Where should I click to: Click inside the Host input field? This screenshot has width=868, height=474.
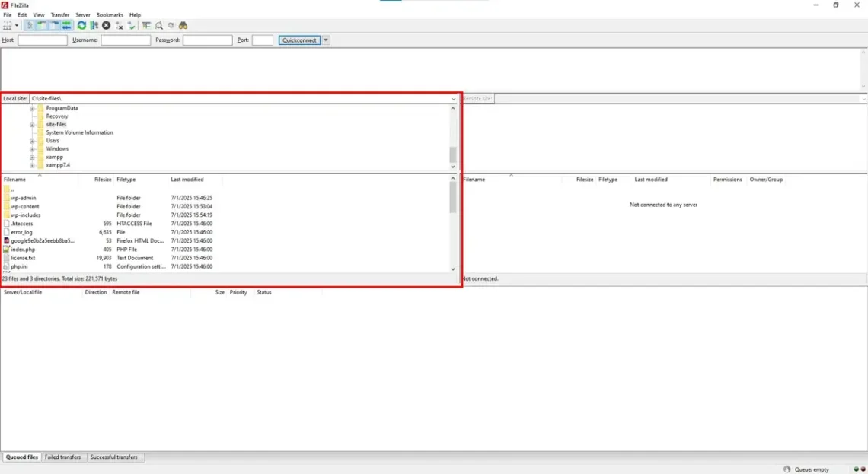43,40
